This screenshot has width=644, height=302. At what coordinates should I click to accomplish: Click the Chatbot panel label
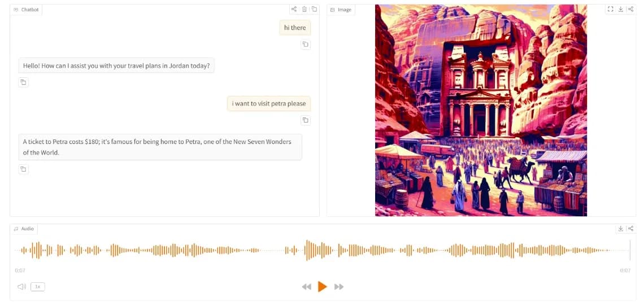click(x=27, y=10)
